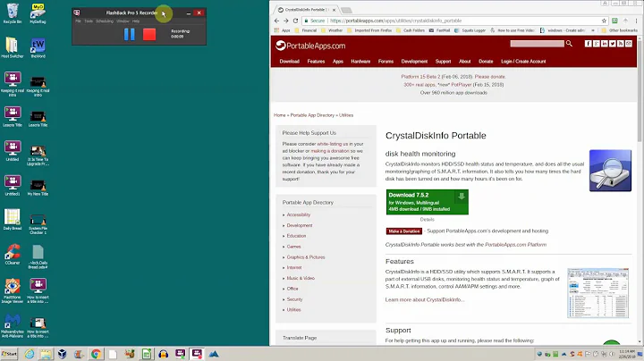Open Cash Folders bookmarks folder
Viewport: 644px width, 361px height.
coord(411,30)
